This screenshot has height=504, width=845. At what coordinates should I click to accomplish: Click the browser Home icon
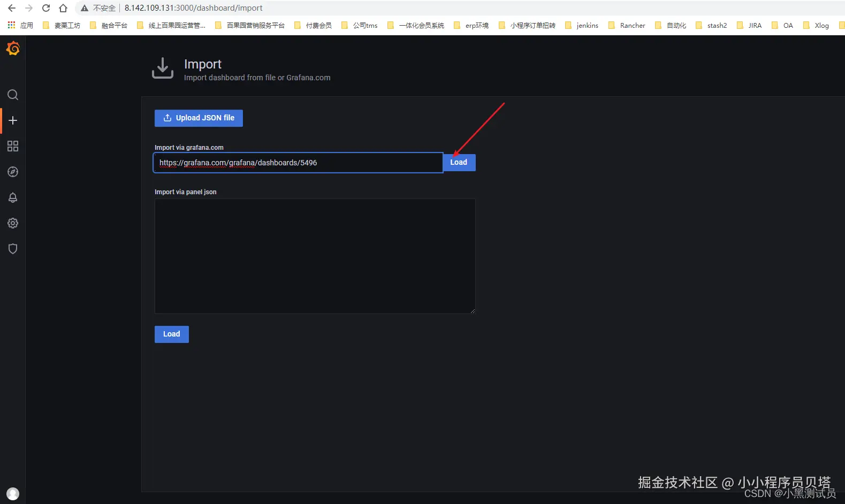pyautogui.click(x=63, y=8)
